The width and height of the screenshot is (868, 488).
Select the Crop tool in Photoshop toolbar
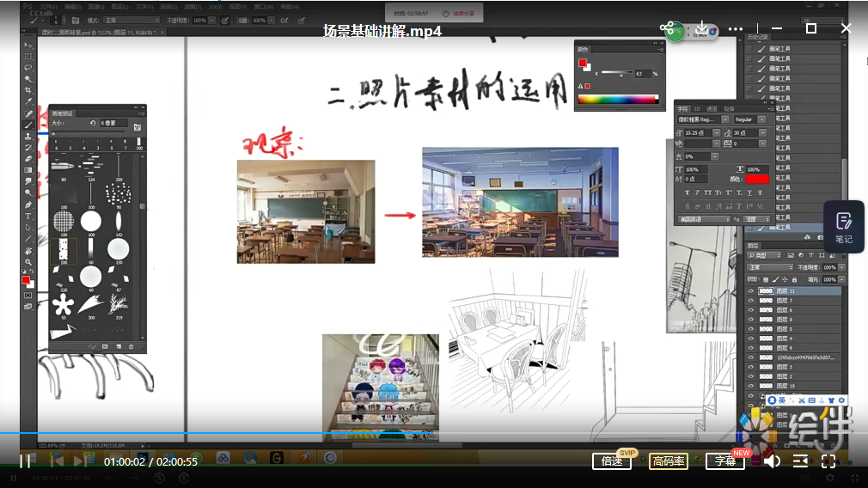click(x=28, y=90)
